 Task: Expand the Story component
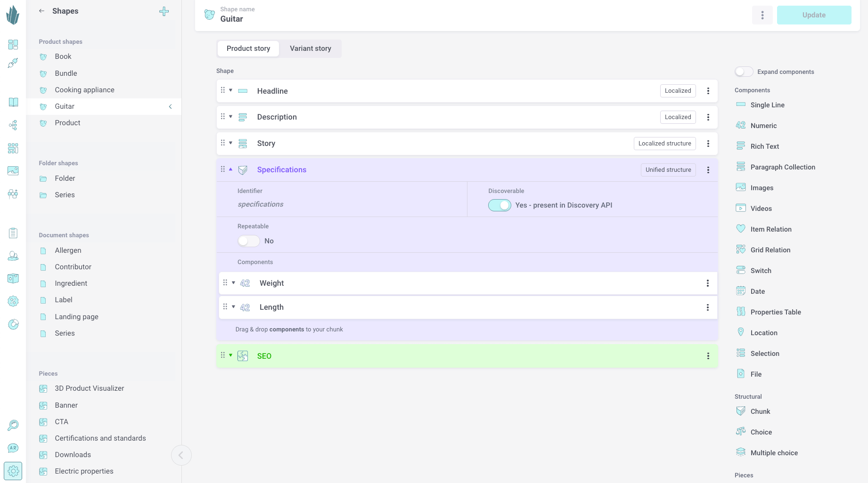point(231,143)
